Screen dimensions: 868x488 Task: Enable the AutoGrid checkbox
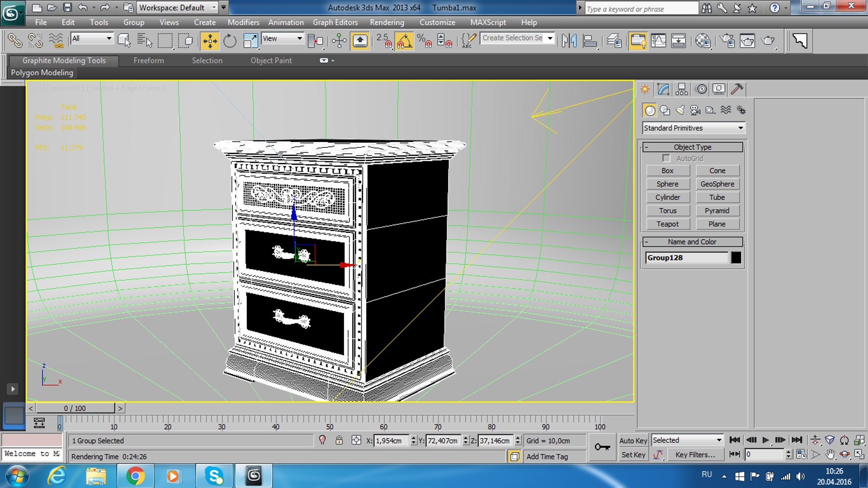[666, 158]
